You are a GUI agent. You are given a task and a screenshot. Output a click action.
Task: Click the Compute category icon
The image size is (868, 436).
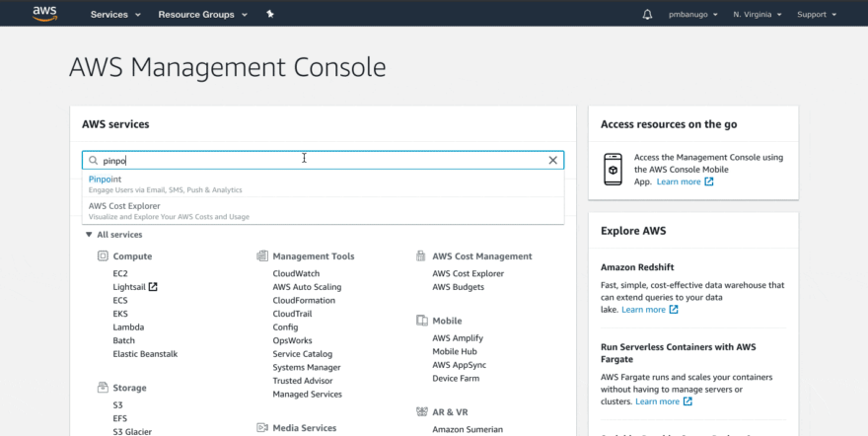(x=103, y=256)
